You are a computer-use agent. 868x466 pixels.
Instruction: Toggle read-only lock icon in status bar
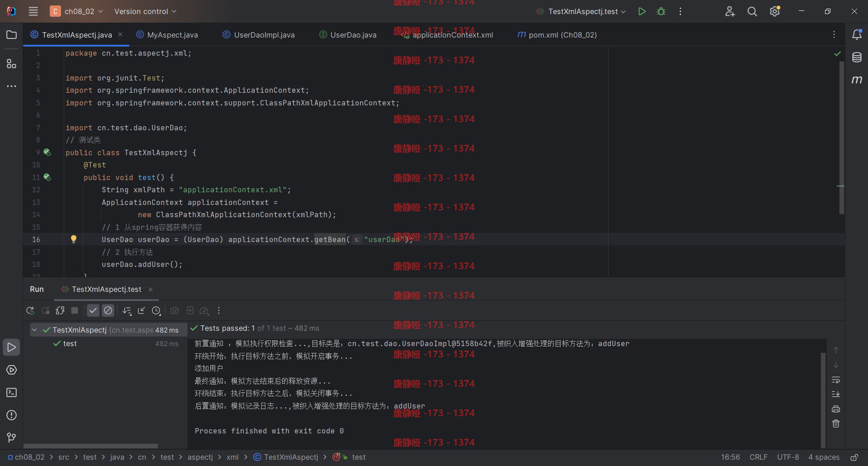coord(854,457)
